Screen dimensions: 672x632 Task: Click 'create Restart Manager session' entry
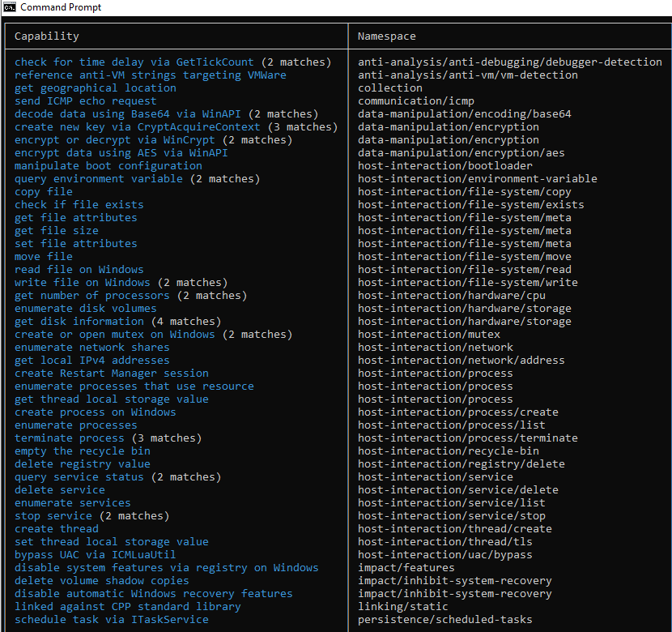point(112,374)
